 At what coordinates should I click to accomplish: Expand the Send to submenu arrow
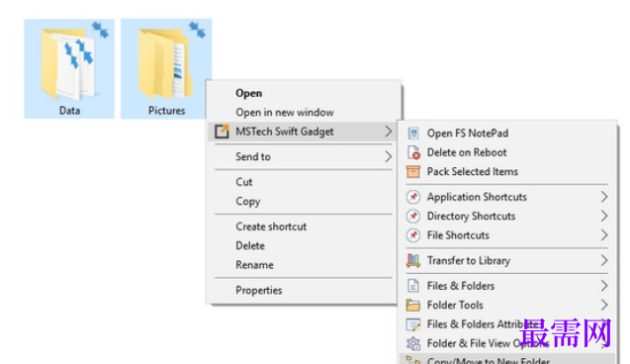388,156
